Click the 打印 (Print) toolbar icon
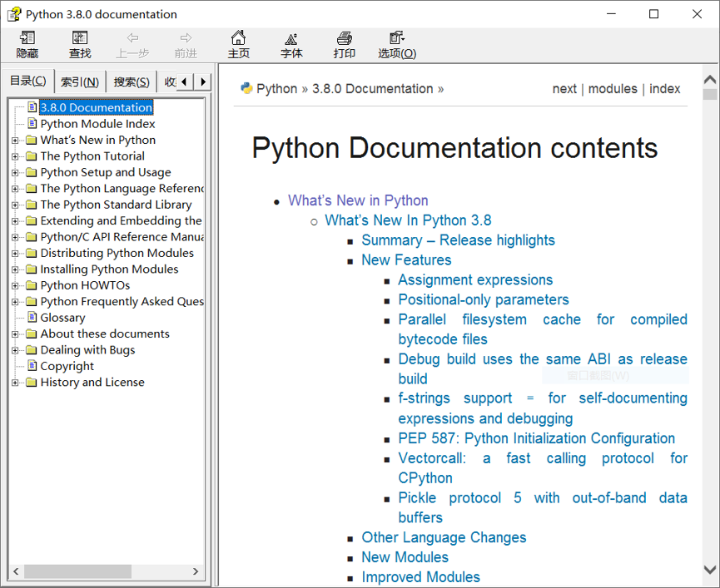 click(344, 44)
